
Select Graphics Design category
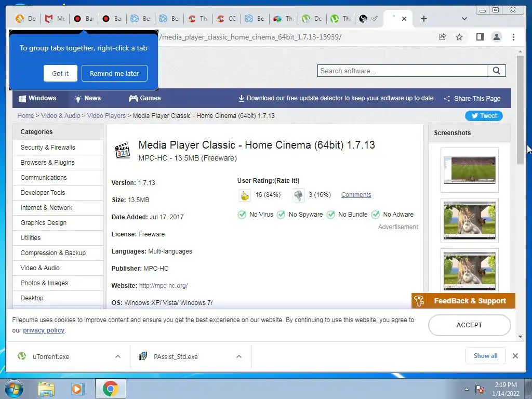point(58,222)
